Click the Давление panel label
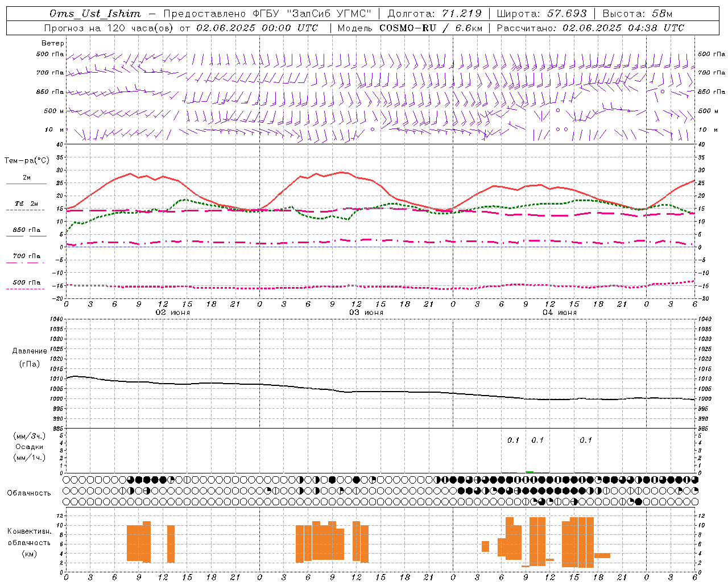Image resolution: width=728 pixels, height=582 pixels. click(x=30, y=351)
